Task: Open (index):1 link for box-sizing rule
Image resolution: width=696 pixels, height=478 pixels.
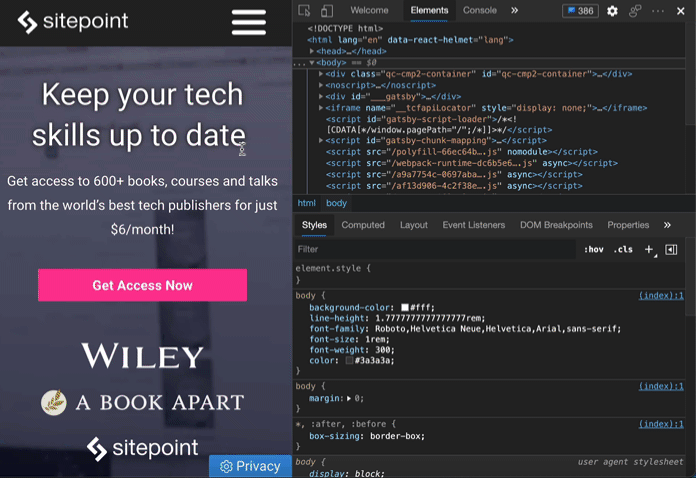Action: [661, 424]
